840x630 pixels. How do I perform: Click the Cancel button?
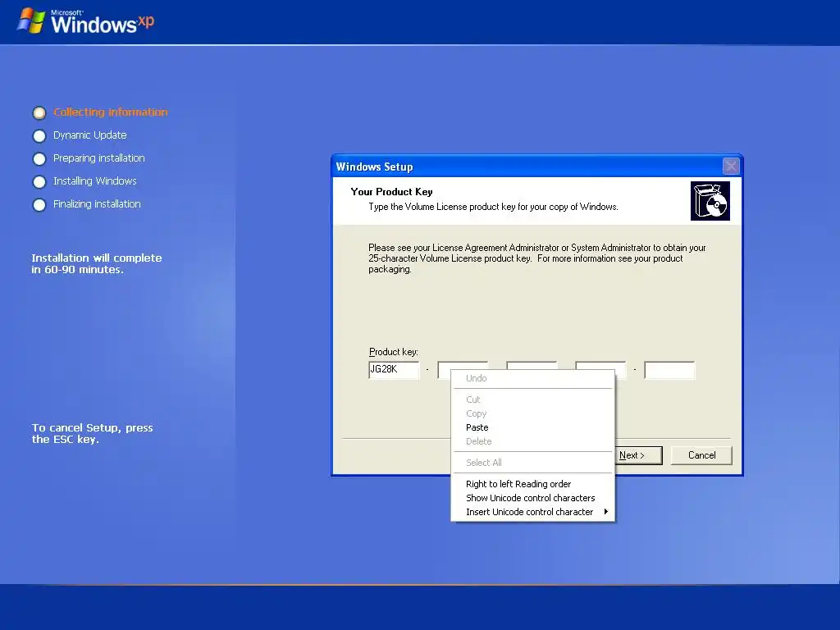(x=701, y=455)
